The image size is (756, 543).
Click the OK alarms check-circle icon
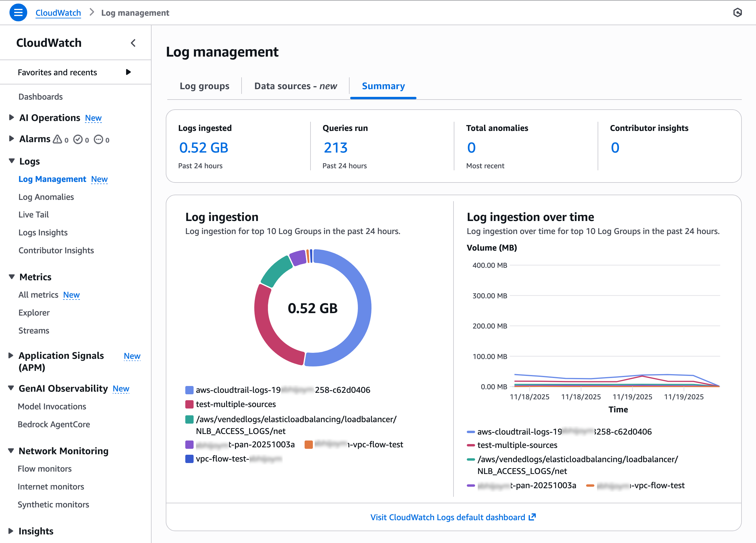[x=79, y=140]
